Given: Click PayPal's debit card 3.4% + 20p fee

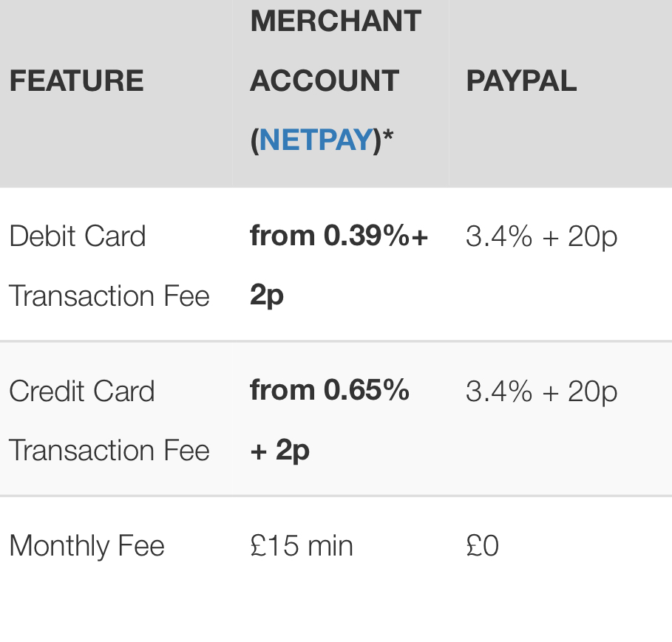Looking at the screenshot, I should 542,236.
